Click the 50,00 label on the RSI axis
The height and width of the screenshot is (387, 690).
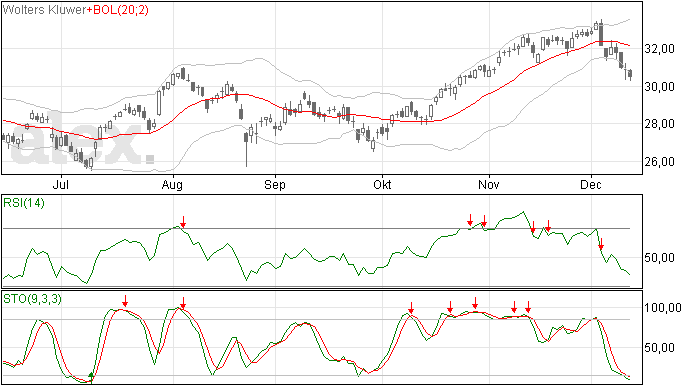pyautogui.click(x=659, y=258)
